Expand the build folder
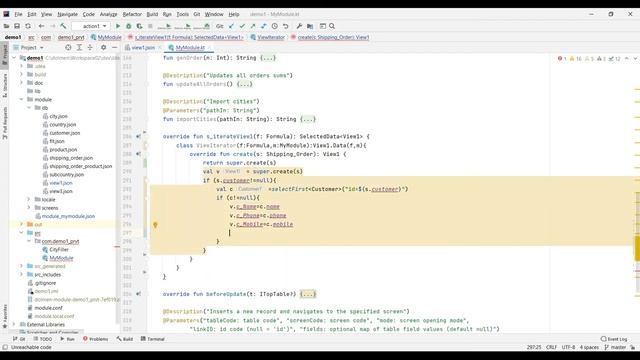 click(x=21, y=74)
